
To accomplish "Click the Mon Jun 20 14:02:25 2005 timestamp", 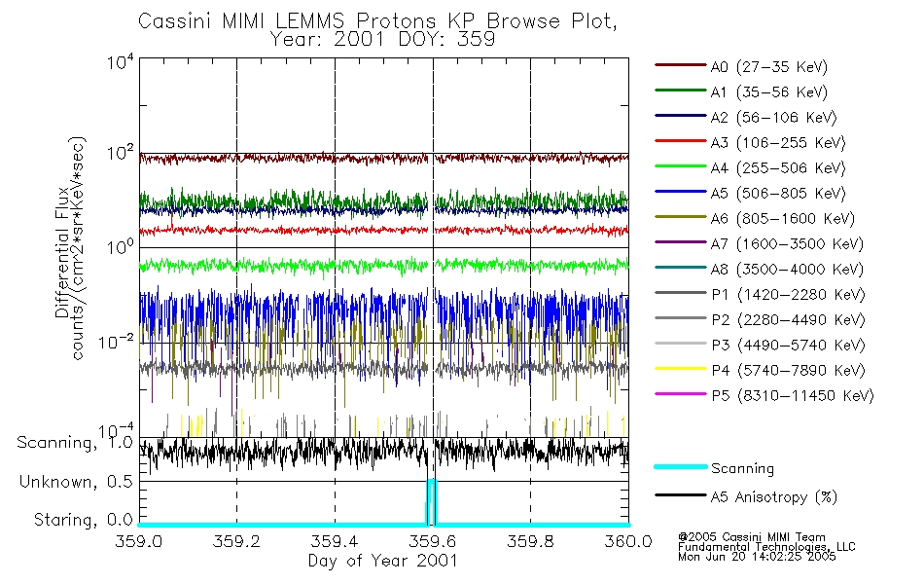I will click(757, 557).
